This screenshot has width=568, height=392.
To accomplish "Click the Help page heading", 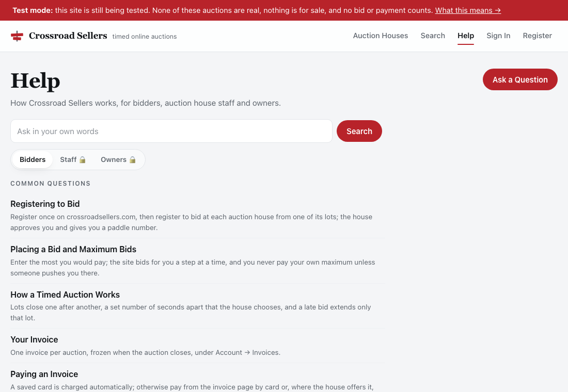I will [x=35, y=80].
